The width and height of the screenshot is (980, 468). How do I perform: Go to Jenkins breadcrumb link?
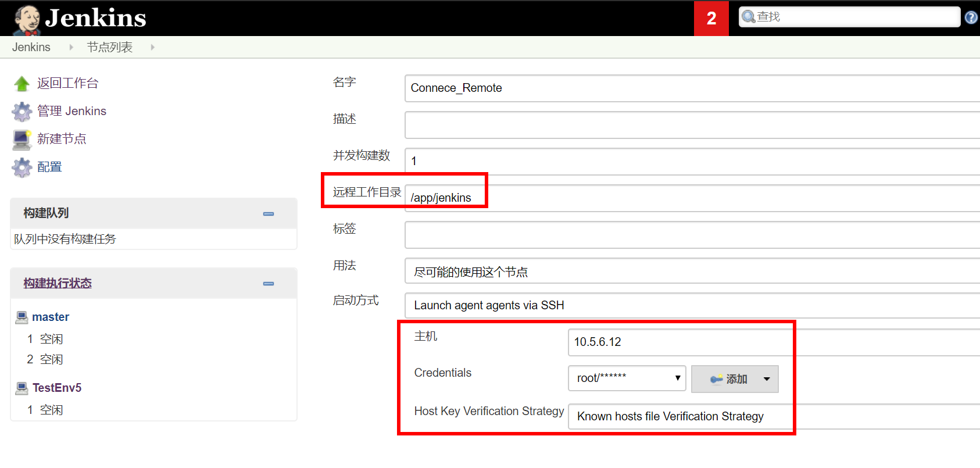(x=31, y=47)
